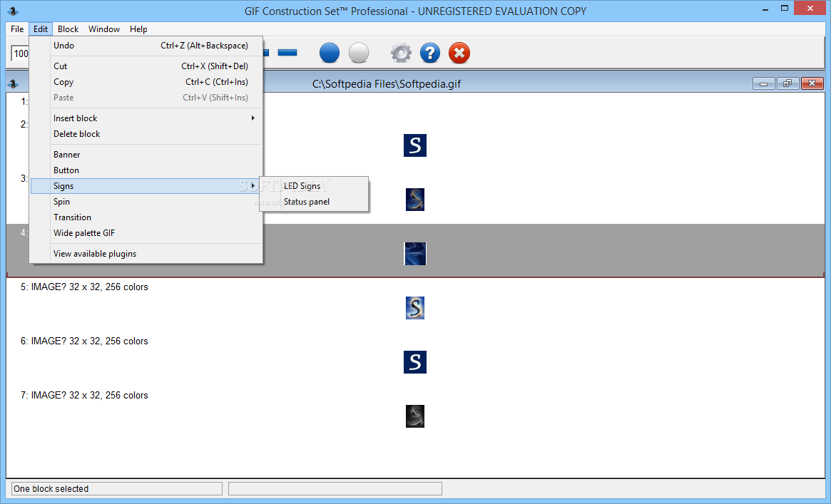Image resolution: width=831 pixels, height=504 pixels.
Task: Click 'One block selected' status text
Action: tap(51, 488)
